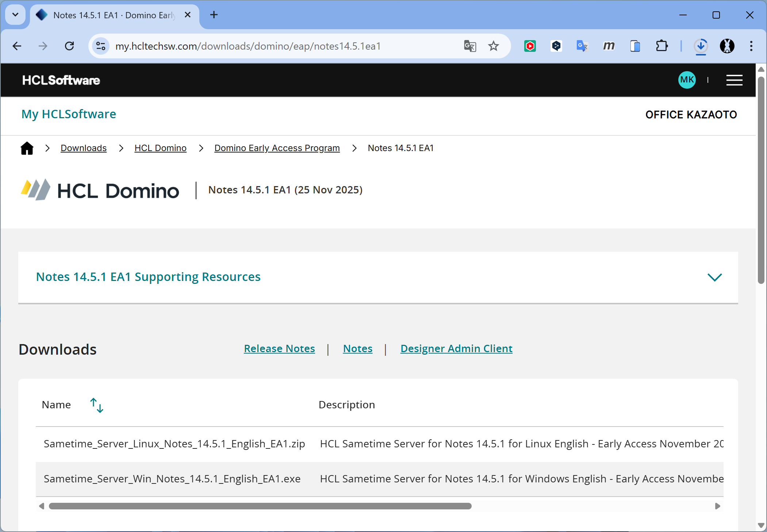Open the hamburger navigation menu

pos(735,80)
